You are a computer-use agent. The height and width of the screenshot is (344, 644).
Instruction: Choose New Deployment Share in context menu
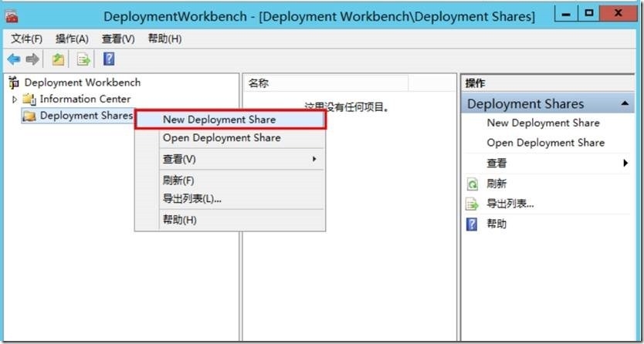click(x=231, y=120)
